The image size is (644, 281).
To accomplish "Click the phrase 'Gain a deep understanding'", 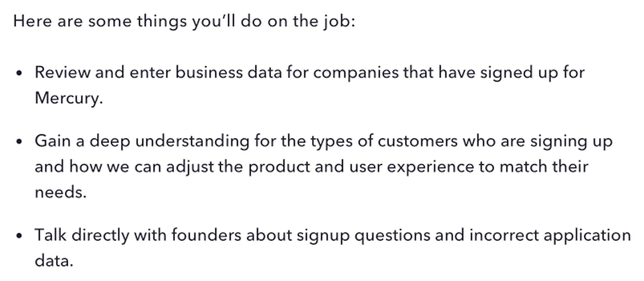I will (x=142, y=142).
